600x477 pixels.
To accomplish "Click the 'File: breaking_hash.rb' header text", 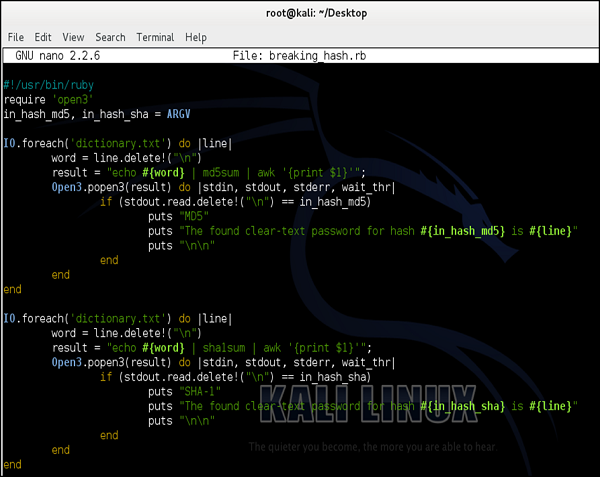I will (299, 56).
